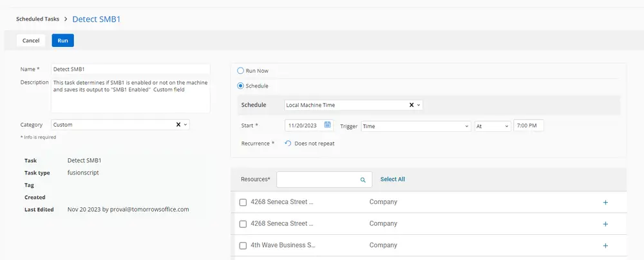Image resolution: width=644 pixels, height=260 pixels.
Task: Click the '* Info is required' note
Action: [38, 137]
